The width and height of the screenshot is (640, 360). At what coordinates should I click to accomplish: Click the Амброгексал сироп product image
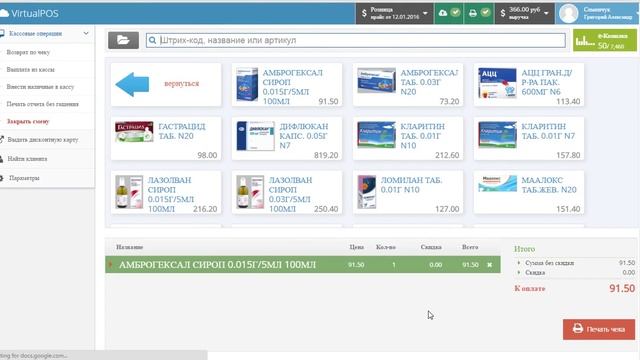[x=247, y=84]
